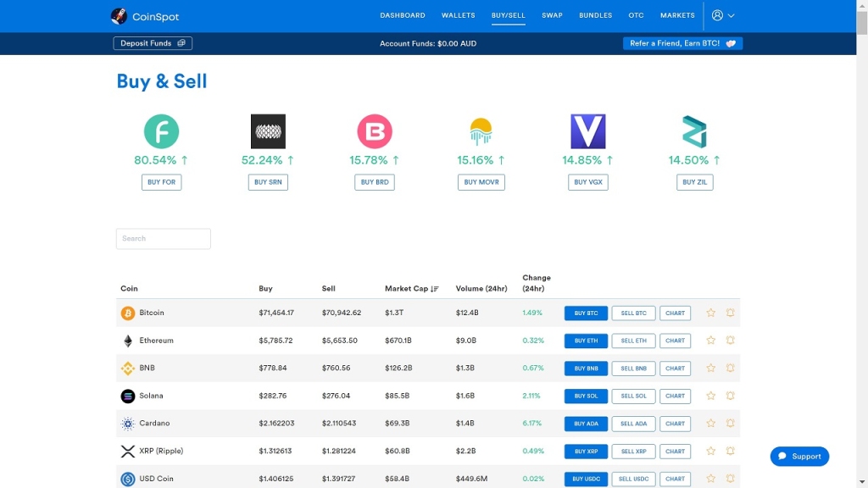This screenshot has height=488, width=868.
Task: Click the BNB coin icon
Action: (128, 369)
